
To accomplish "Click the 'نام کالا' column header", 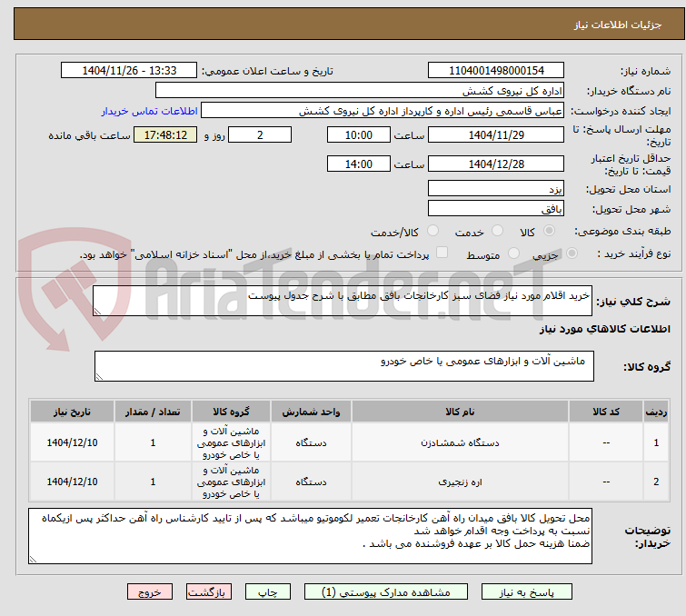I will point(460,412).
